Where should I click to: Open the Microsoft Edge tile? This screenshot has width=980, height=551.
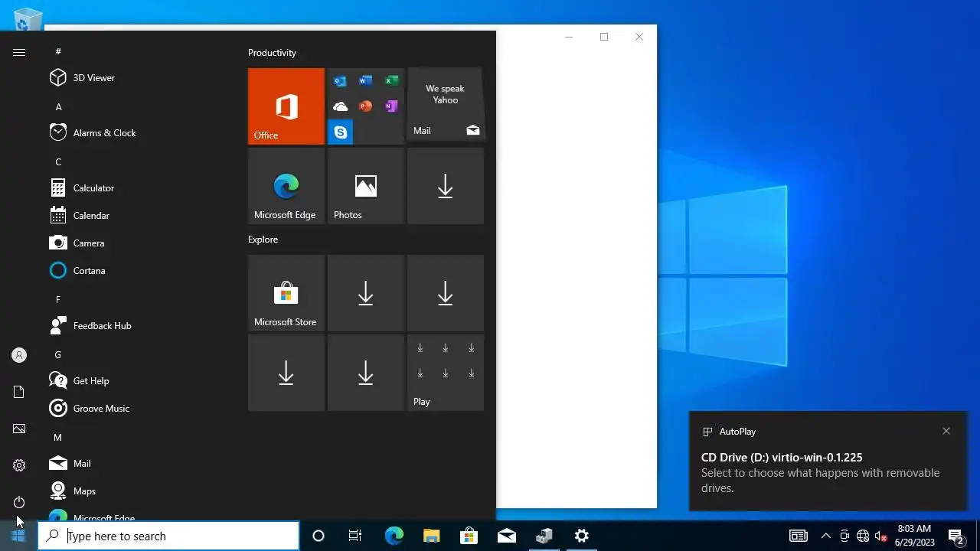click(x=286, y=186)
